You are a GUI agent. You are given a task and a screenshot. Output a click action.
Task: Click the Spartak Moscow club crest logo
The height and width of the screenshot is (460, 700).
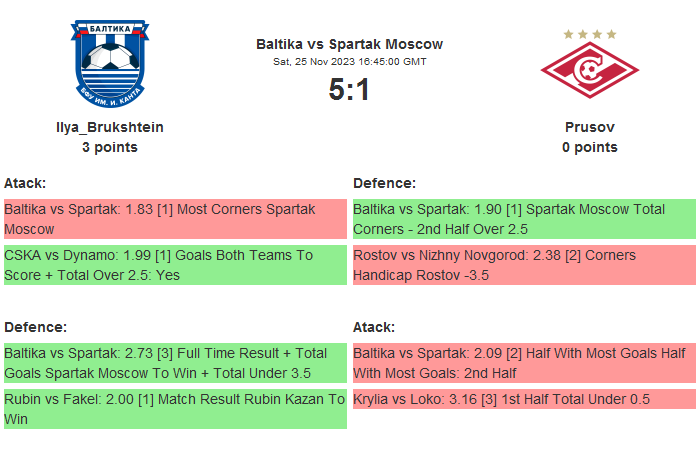(x=589, y=71)
